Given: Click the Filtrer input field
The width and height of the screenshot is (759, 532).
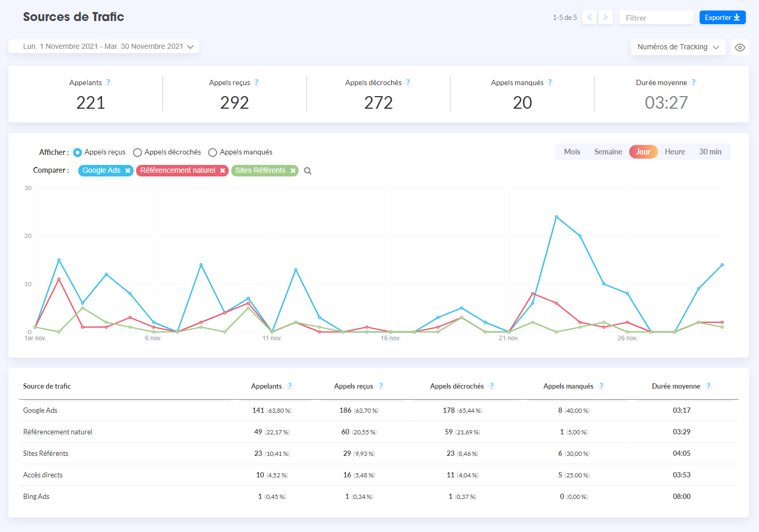Looking at the screenshot, I should pos(656,17).
